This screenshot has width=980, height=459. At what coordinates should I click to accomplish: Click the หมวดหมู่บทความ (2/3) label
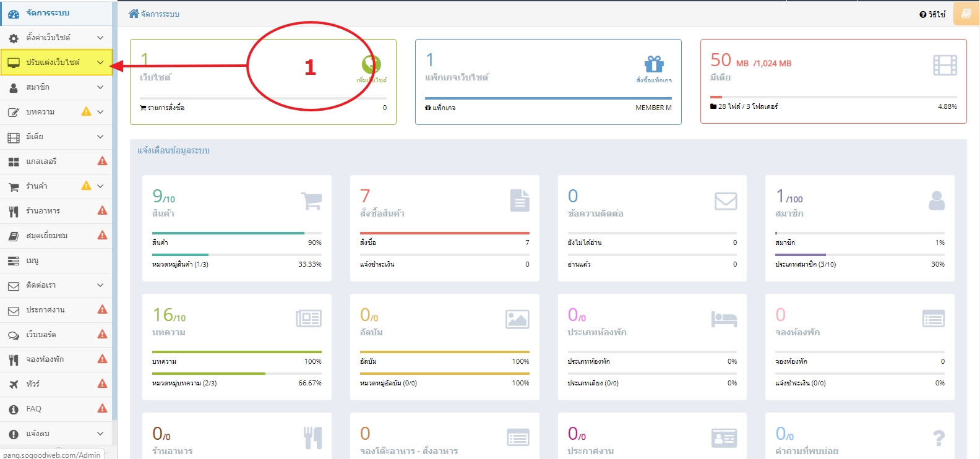point(184,383)
